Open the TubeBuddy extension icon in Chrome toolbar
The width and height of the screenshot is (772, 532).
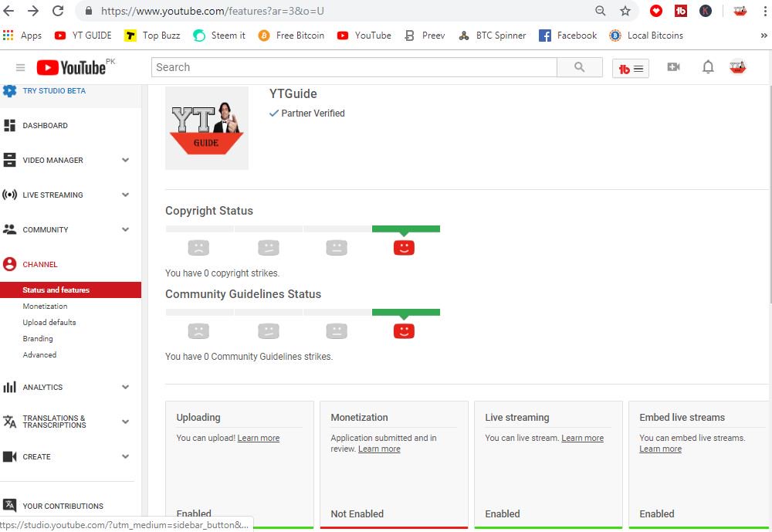click(x=681, y=11)
